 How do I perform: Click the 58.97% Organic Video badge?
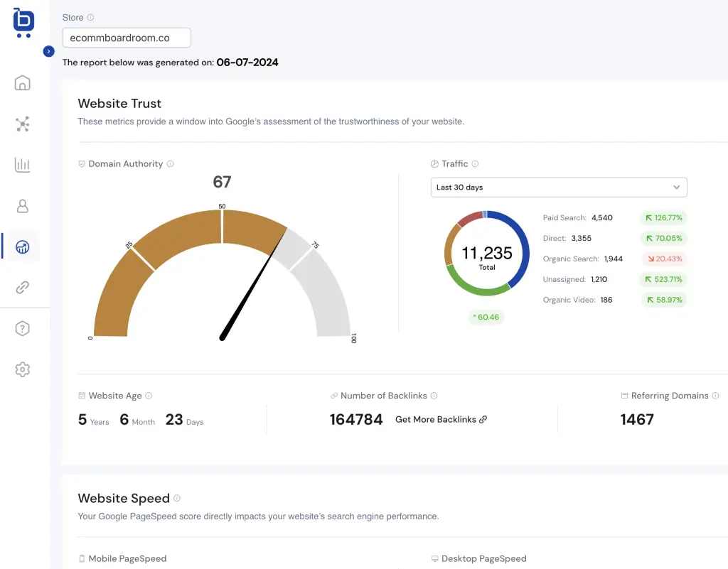tap(665, 300)
